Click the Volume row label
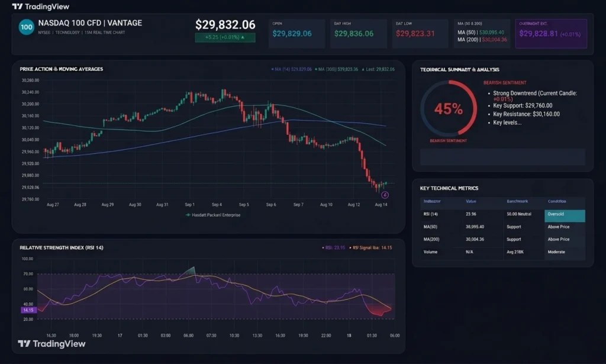Viewport: 606px width, 364px height. click(x=431, y=252)
